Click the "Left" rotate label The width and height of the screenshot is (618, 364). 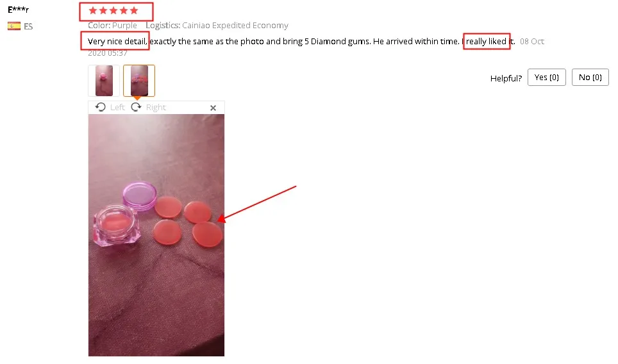(x=117, y=107)
